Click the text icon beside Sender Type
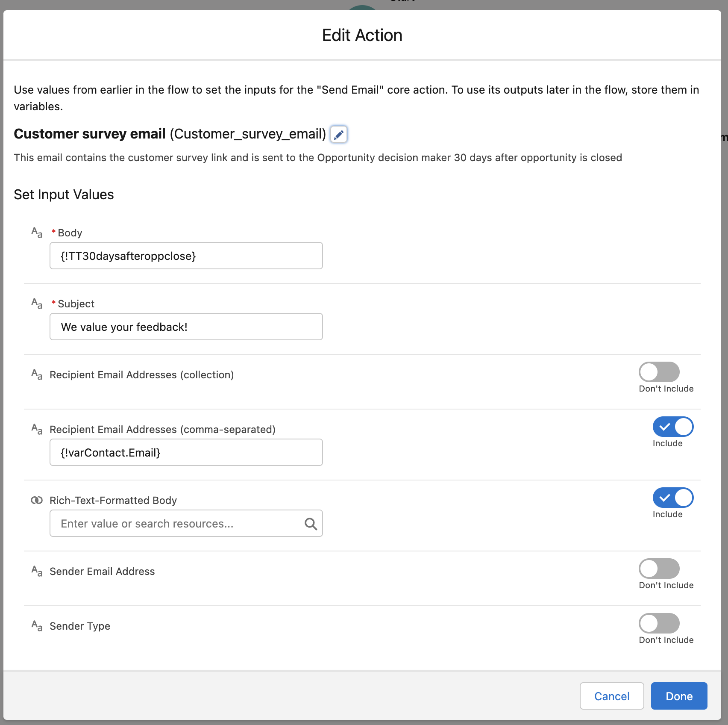The width and height of the screenshot is (728, 725). (37, 626)
